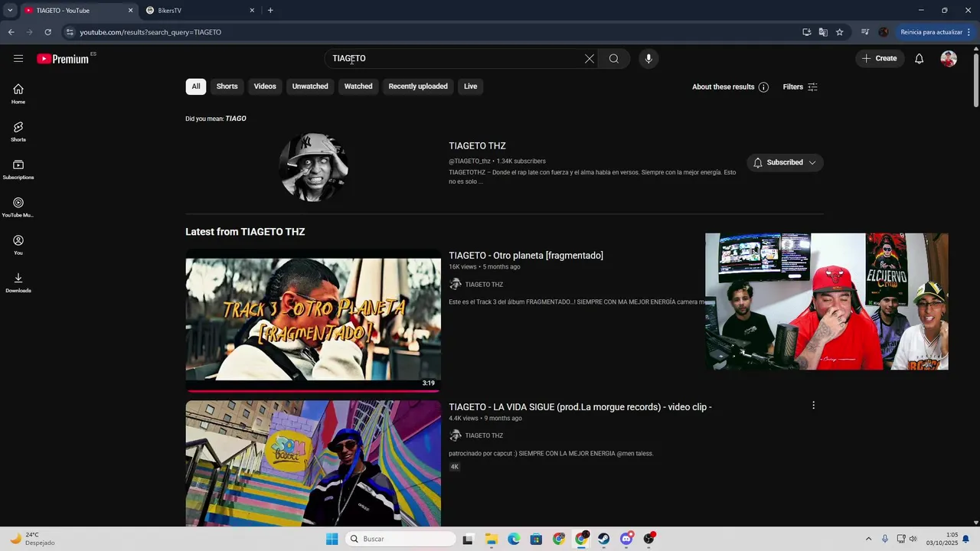Click the watched progress bar under Otro planeta
The image size is (980, 551).
click(313, 390)
